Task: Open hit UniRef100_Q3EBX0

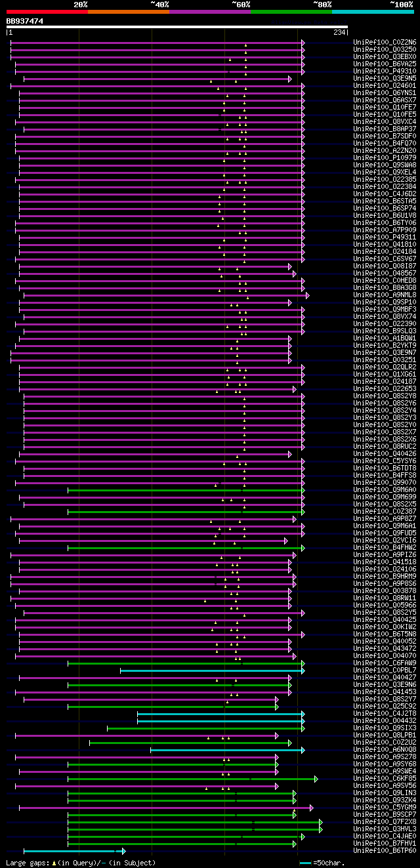Action: tap(385, 56)
